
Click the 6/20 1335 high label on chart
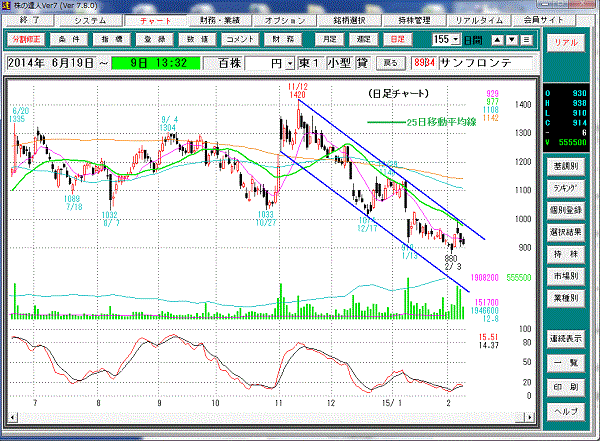[x=18, y=115]
